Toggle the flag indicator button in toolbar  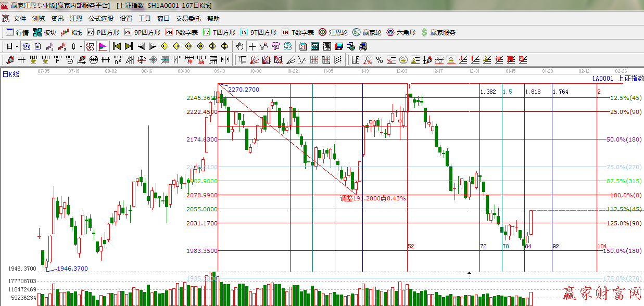click(x=102, y=46)
